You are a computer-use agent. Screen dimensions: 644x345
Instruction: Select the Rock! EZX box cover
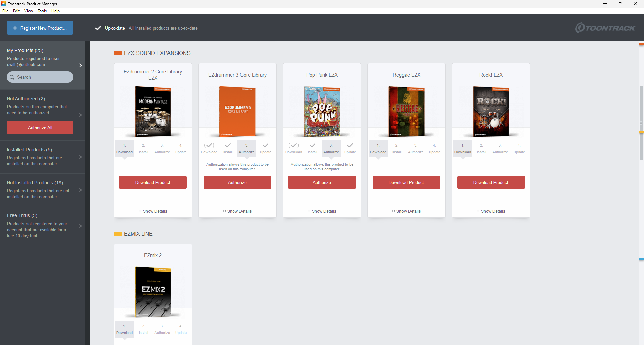click(491, 111)
